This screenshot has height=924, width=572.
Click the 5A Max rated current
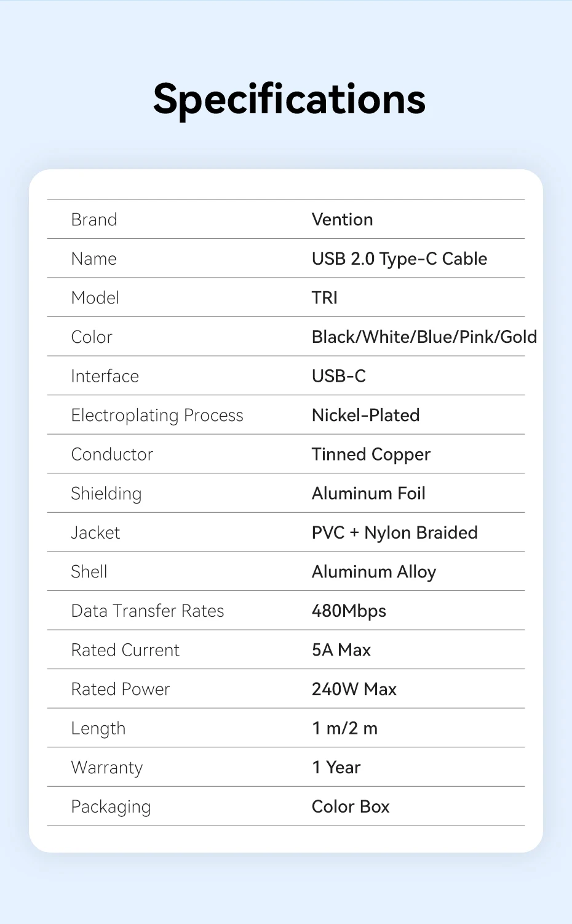[341, 650]
